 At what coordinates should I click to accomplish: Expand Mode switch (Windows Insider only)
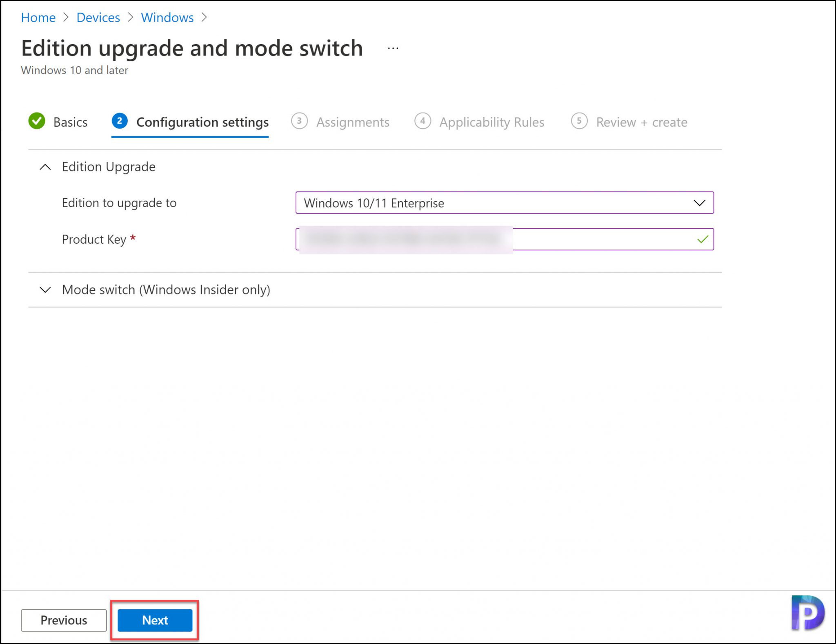(x=45, y=290)
